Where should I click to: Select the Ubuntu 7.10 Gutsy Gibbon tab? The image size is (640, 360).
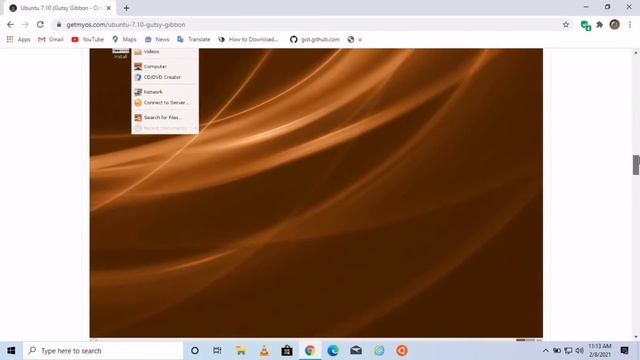click(x=60, y=8)
